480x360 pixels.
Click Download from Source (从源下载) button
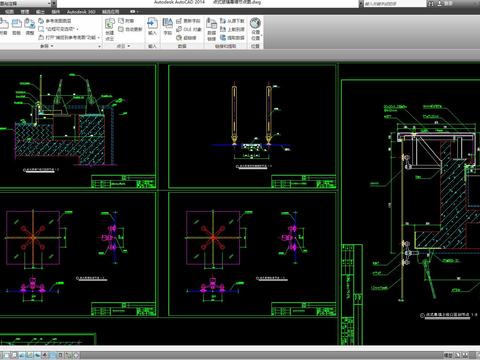(x=232, y=21)
